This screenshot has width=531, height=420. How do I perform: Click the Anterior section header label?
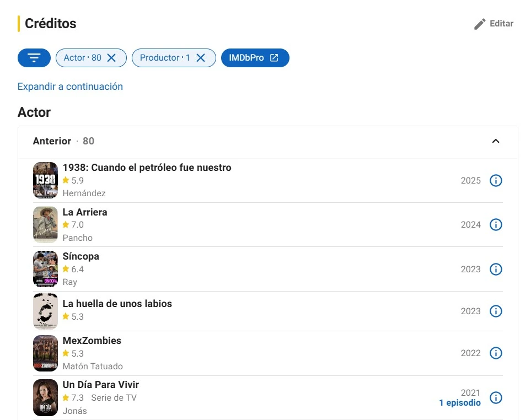[52, 141]
